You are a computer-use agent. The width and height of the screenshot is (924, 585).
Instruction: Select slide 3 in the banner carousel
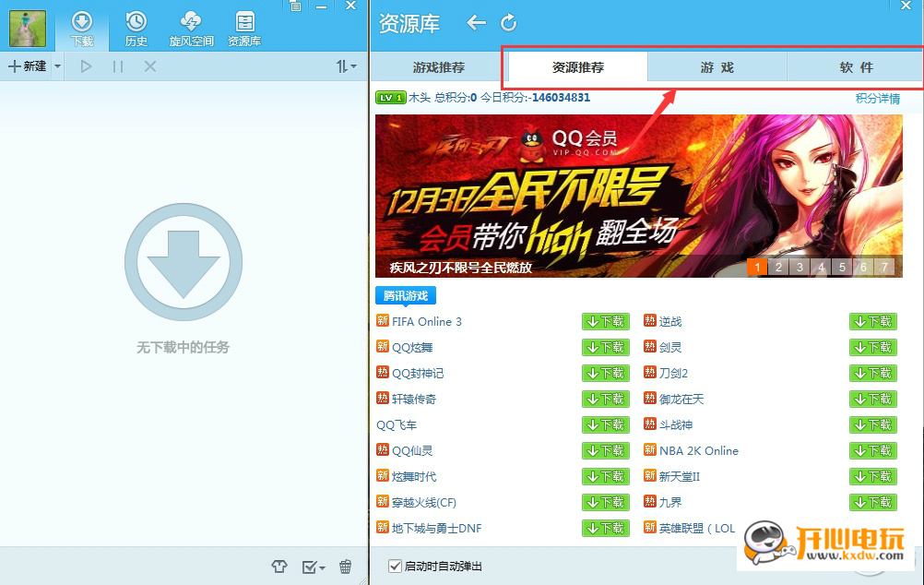(x=799, y=267)
